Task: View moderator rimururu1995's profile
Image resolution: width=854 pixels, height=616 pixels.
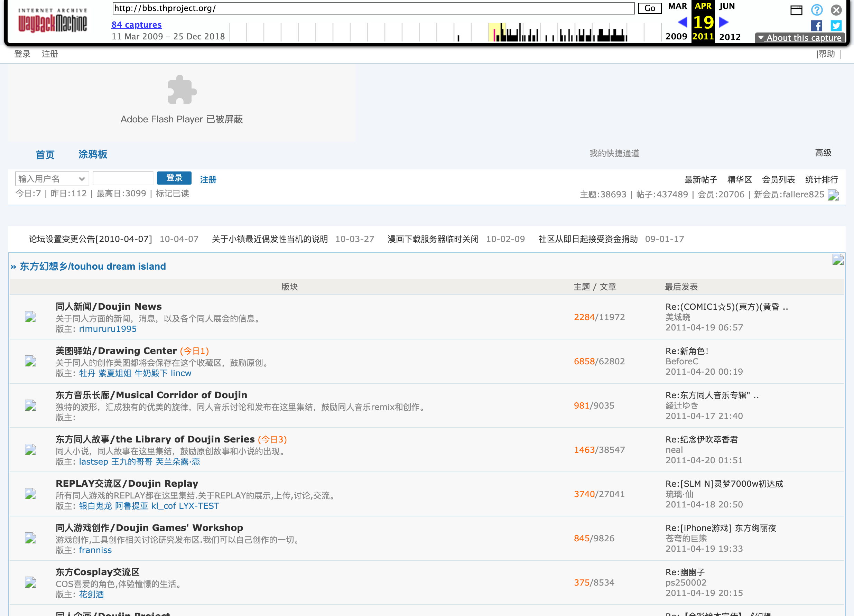Action: tap(108, 329)
